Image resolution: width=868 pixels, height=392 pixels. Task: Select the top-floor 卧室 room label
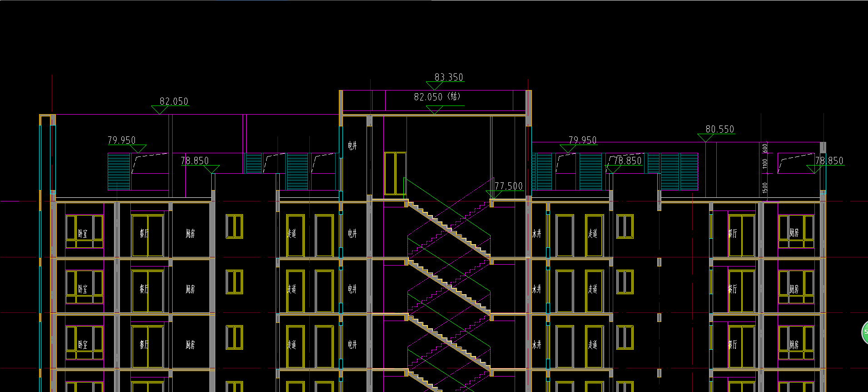(x=83, y=234)
